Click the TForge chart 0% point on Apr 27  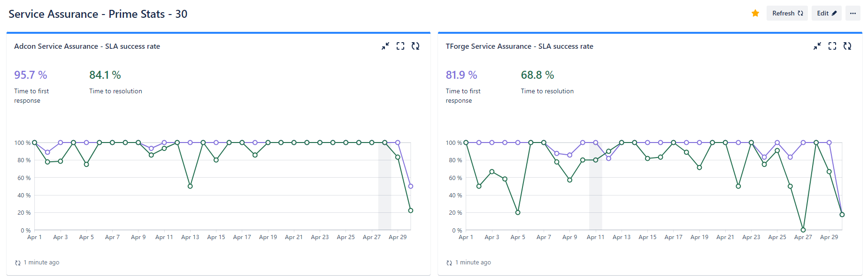(803, 230)
